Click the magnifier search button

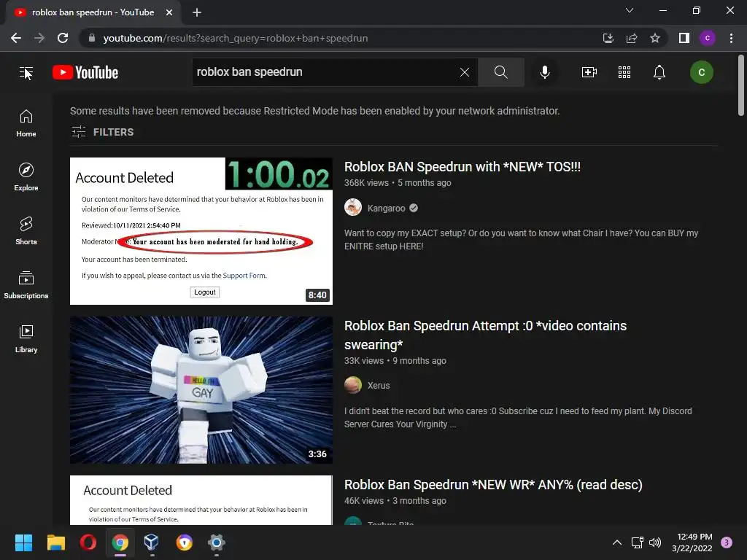pos(500,72)
